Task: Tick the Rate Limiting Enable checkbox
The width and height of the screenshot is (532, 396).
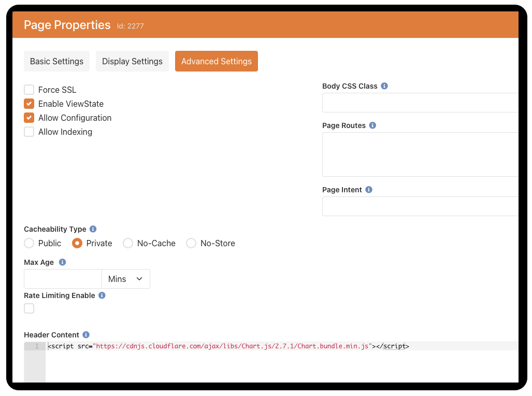Action: point(29,308)
